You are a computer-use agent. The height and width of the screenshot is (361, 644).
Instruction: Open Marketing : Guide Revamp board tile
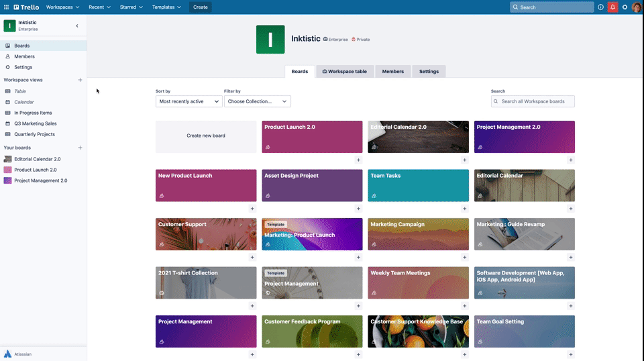coord(525,234)
